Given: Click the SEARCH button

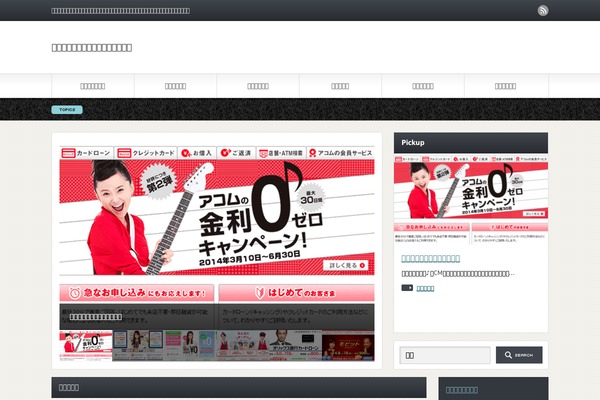Looking at the screenshot, I should pyautogui.click(x=519, y=355).
